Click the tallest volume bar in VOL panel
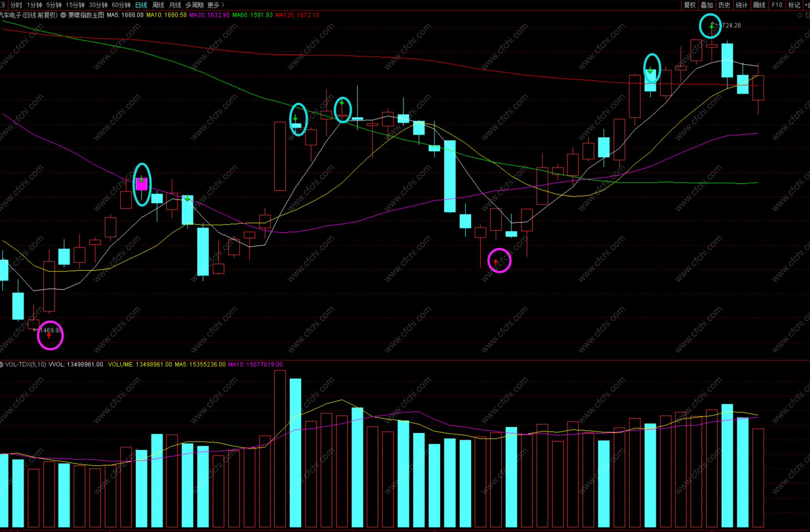Screen dimensions: 810x532 280,449
